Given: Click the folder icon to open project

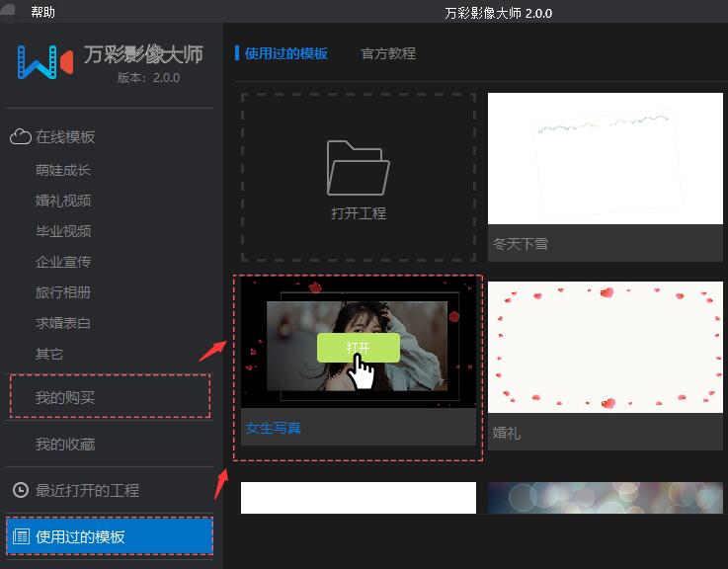Looking at the screenshot, I should (x=358, y=168).
